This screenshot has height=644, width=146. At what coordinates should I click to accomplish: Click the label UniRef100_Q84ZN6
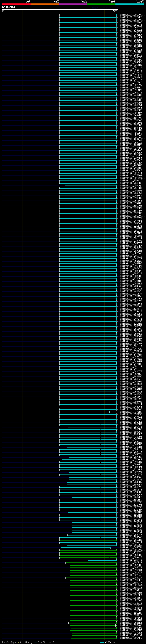click(131, 40)
